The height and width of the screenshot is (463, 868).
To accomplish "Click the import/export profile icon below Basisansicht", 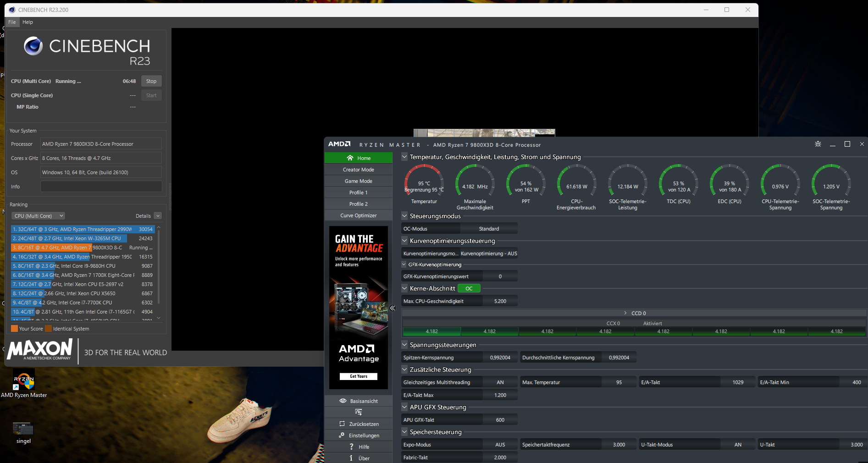I will pos(358,412).
